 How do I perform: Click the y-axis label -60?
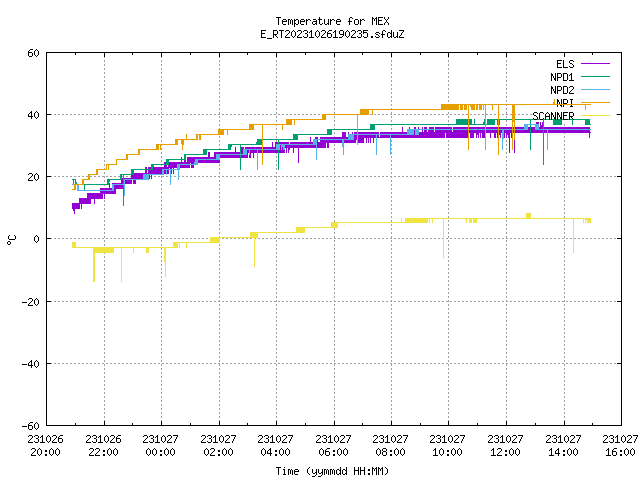[31, 426]
